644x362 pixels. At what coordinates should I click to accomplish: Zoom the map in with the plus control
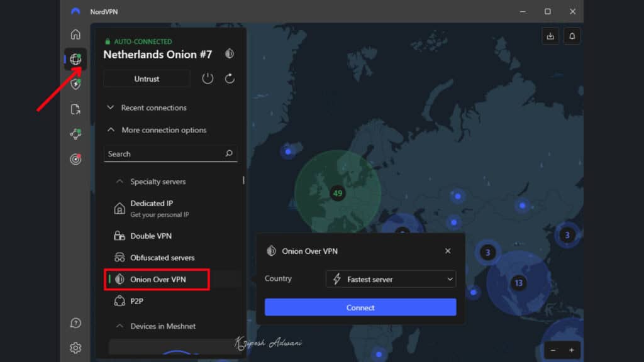click(x=571, y=349)
